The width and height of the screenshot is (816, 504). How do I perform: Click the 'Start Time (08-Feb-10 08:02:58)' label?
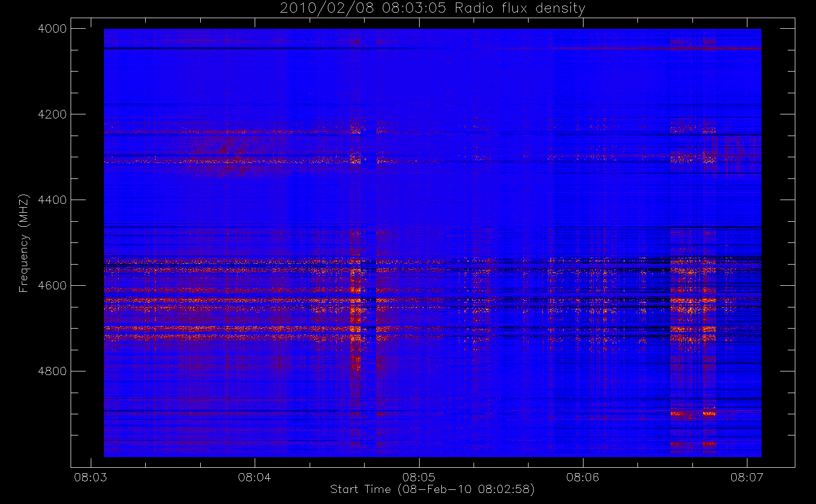point(432,489)
